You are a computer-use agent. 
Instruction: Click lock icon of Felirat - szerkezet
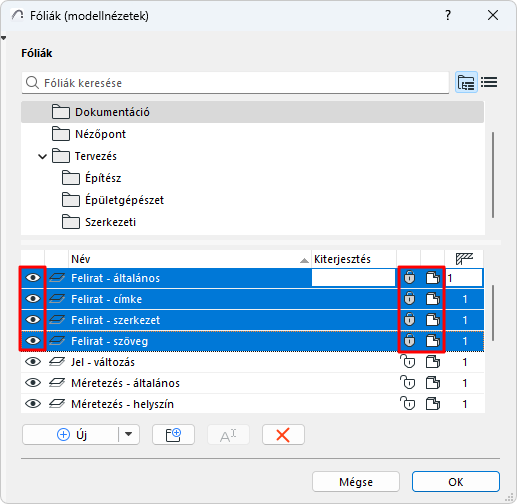click(409, 320)
